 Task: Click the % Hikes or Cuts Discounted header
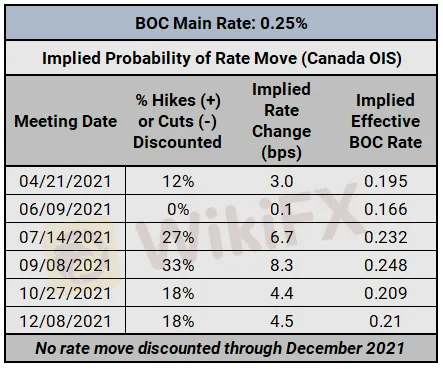(178, 121)
